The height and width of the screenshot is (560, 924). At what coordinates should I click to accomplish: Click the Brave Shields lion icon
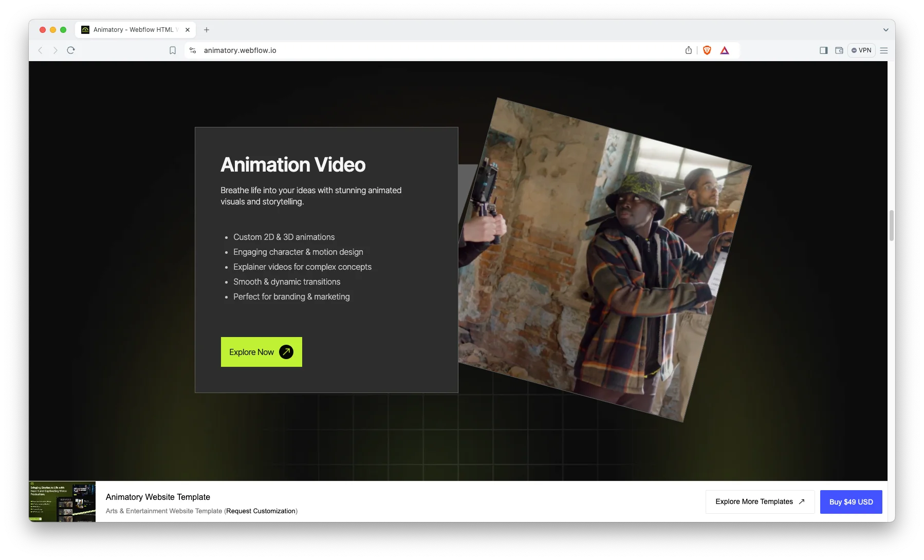coord(707,50)
